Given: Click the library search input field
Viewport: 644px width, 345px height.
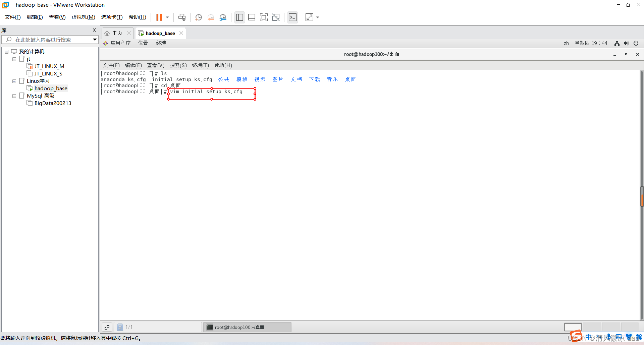Looking at the screenshot, I should pyautogui.click(x=49, y=40).
